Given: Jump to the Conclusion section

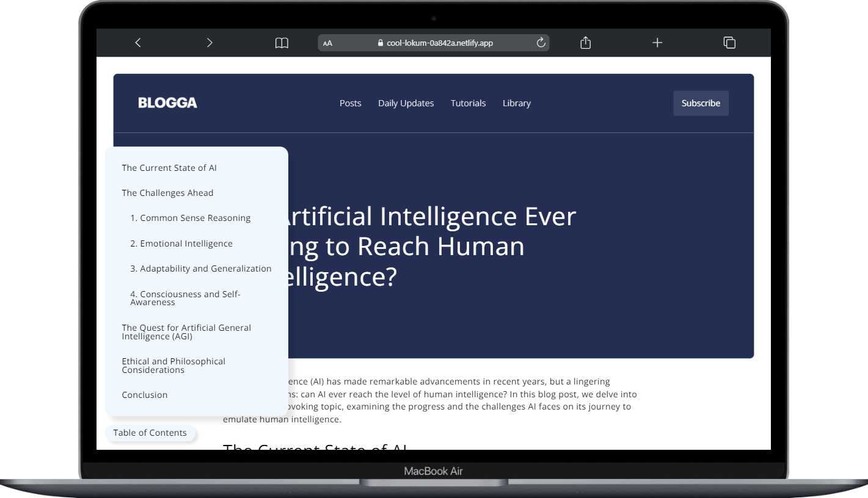Looking at the screenshot, I should (x=145, y=395).
